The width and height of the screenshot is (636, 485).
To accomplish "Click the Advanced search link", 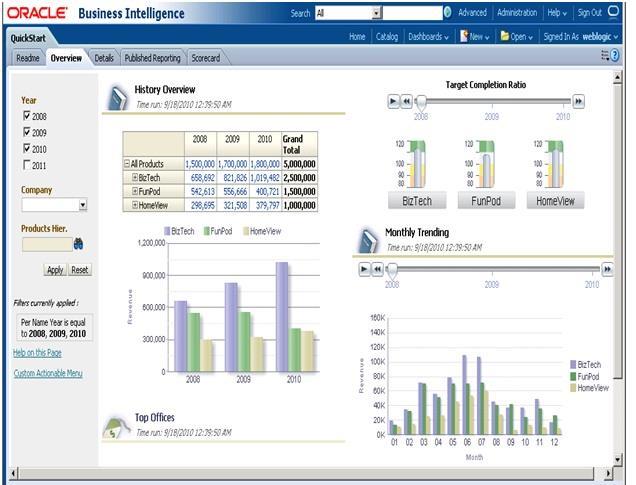I will click(472, 13).
